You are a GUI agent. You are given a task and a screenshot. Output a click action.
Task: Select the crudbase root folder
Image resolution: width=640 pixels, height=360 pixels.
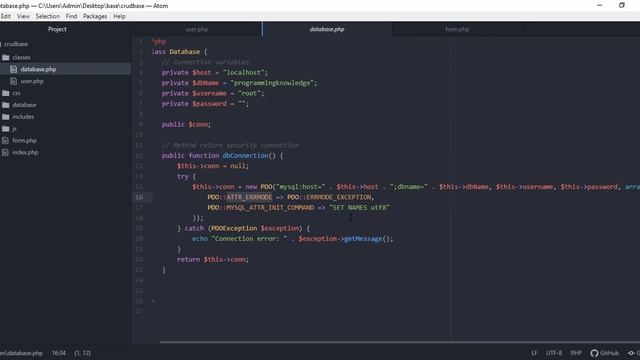coord(16,44)
